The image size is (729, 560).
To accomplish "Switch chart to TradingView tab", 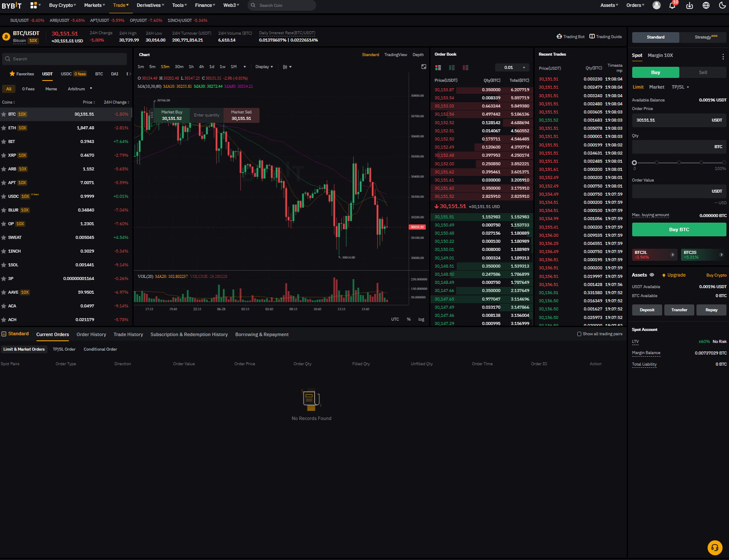I will tap(395, 55).
